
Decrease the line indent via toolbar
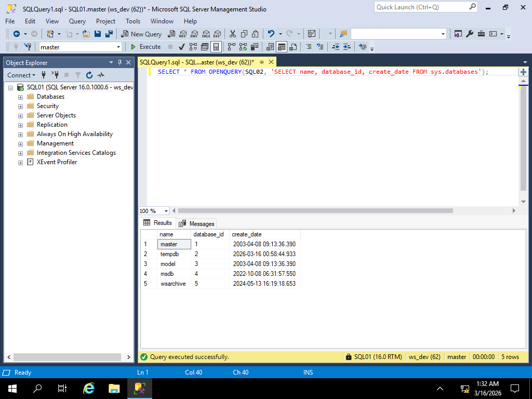tap(336, 47)
